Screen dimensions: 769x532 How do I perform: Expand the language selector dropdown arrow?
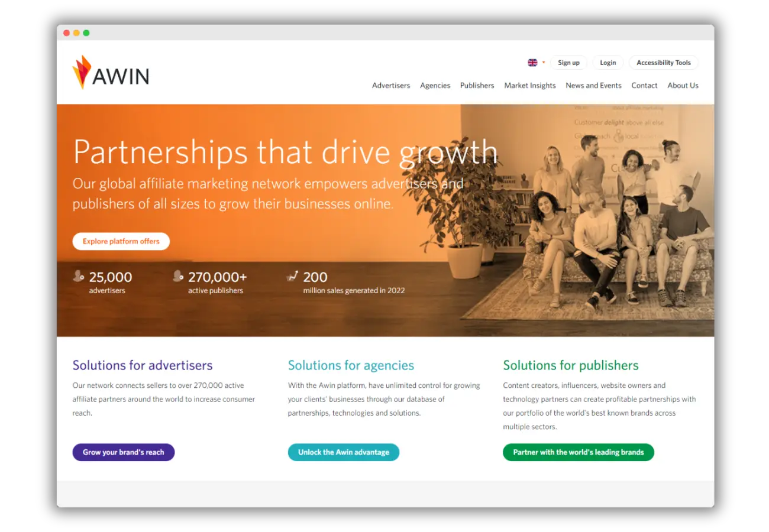(x=544, y=63)
